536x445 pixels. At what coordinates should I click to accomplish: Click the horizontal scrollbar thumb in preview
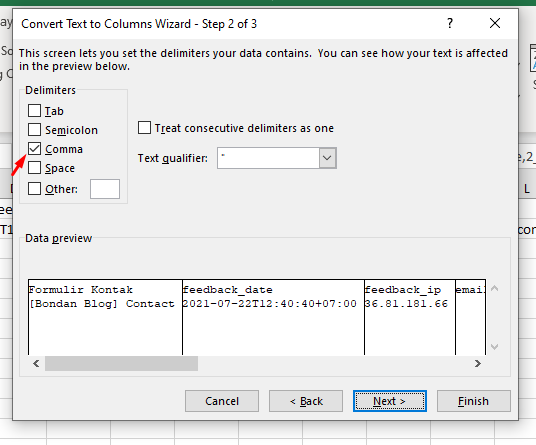[121, 363]
